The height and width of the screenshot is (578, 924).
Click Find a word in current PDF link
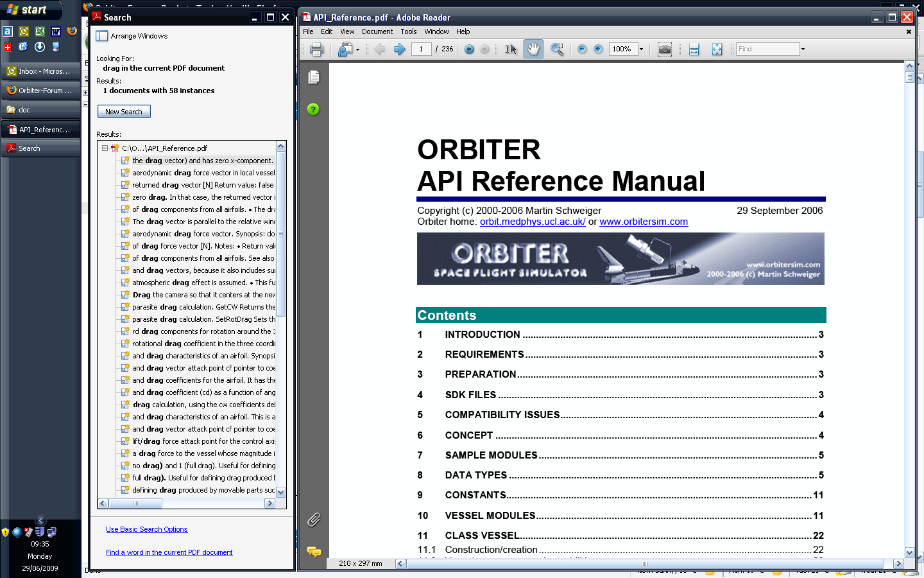[x=169, y=552]
